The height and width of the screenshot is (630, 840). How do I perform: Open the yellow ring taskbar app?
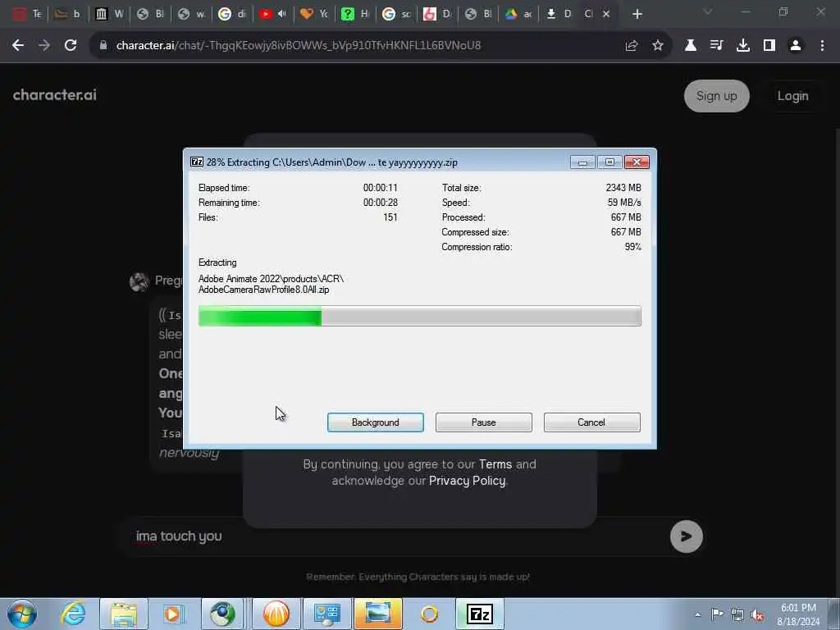point(429,614)
